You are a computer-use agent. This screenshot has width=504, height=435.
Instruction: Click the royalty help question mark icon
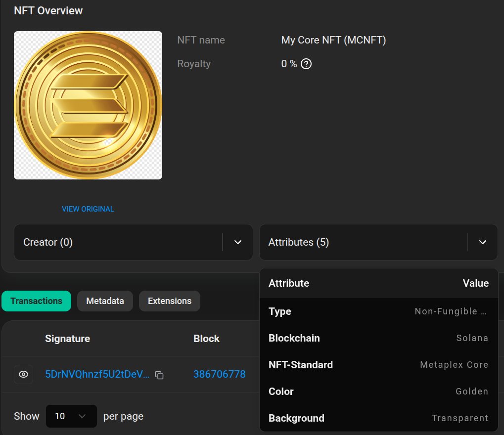[306, 64]
